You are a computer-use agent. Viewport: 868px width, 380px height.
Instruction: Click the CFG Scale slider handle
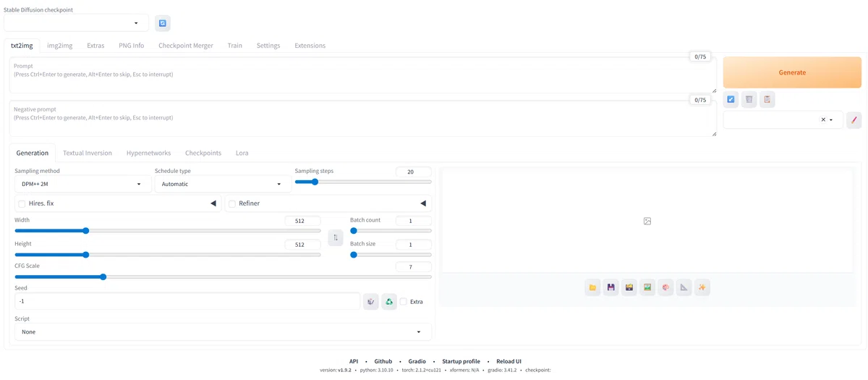(103, 276)
